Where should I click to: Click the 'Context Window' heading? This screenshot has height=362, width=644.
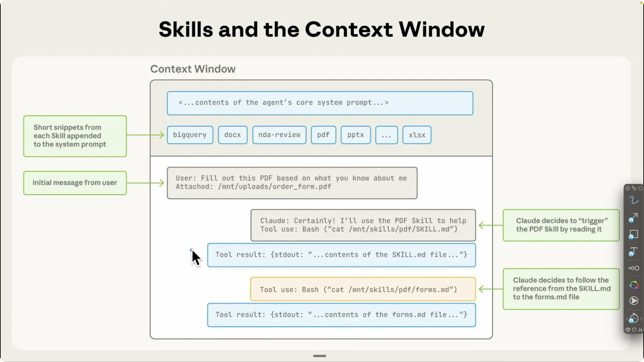(x=193, y=69)
